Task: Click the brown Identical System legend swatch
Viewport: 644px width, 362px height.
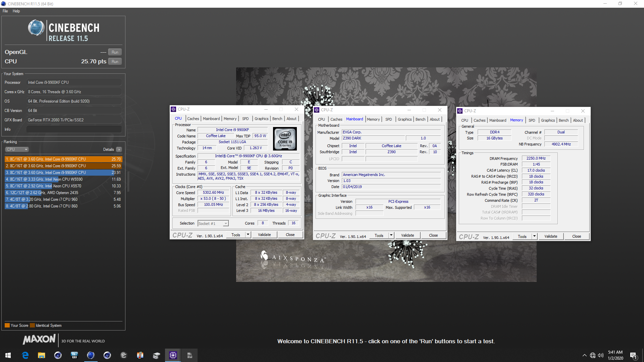Action: (x=32, y=325)
